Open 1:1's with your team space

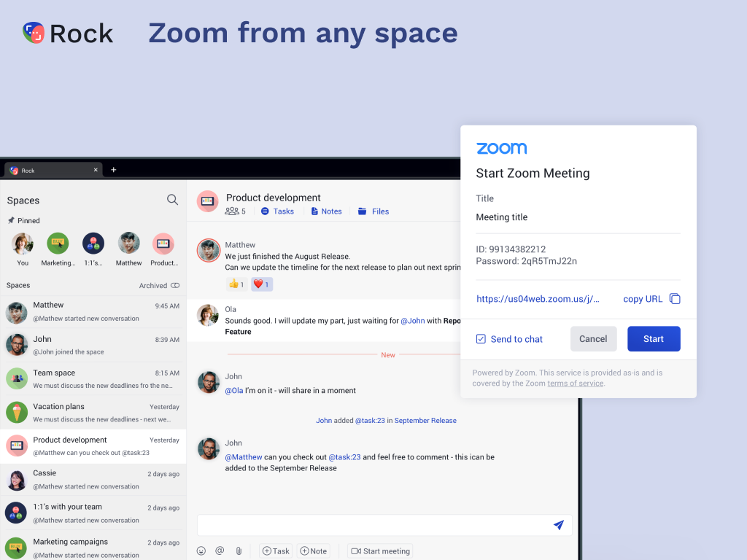(93, 513)
